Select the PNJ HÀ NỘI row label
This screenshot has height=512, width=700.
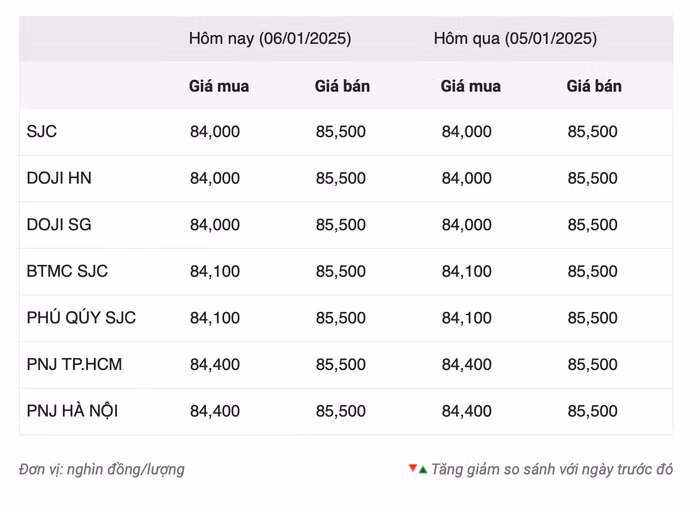(72, 411)
